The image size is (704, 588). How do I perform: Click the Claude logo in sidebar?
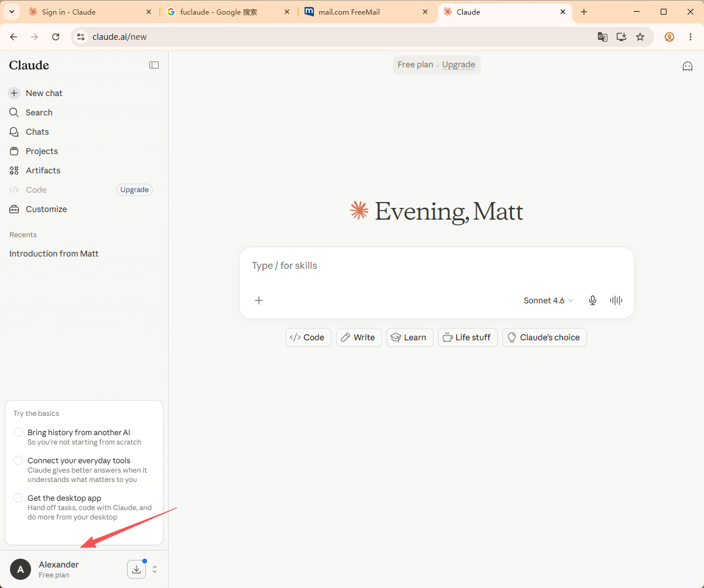29,65
